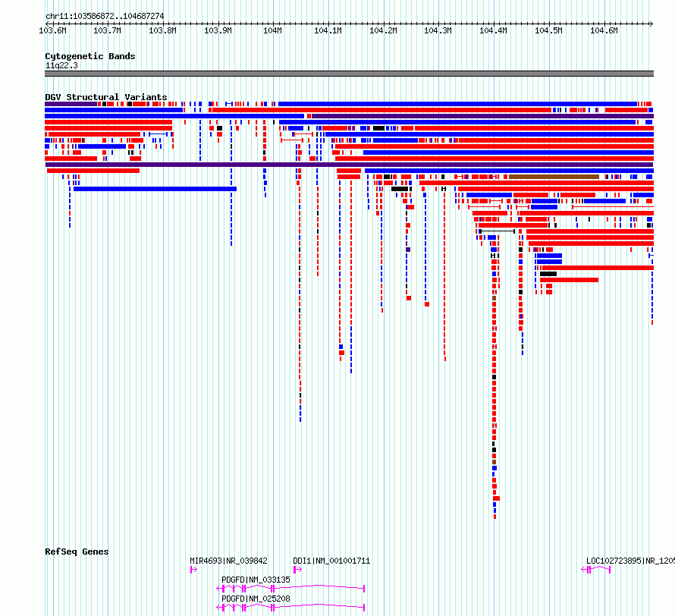Viewport: 675px width, 616px height.
Task: Click the chr11:103586872..104687274 coordinates label
Action: coord(105,17)
